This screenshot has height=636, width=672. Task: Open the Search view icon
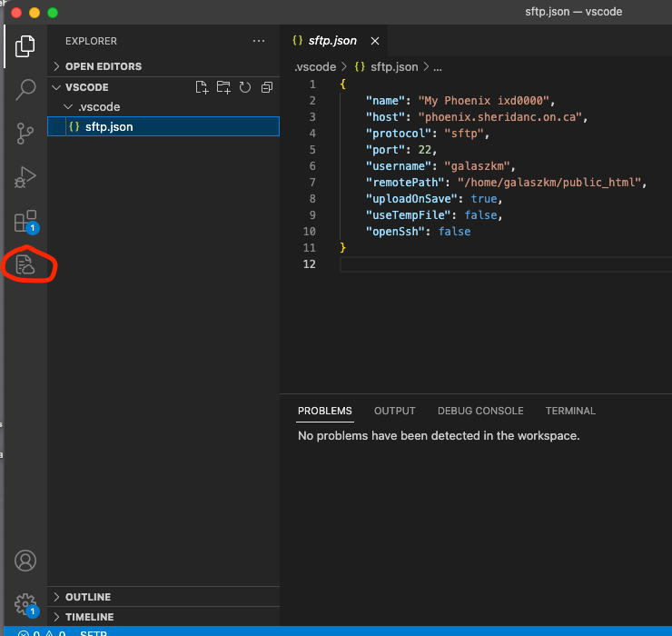[25, 89]
